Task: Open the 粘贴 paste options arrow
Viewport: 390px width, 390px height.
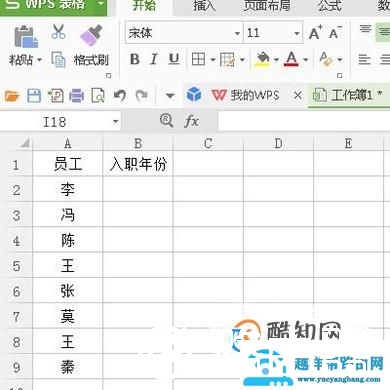Action: pyautogui.click(x=39, y=60)
